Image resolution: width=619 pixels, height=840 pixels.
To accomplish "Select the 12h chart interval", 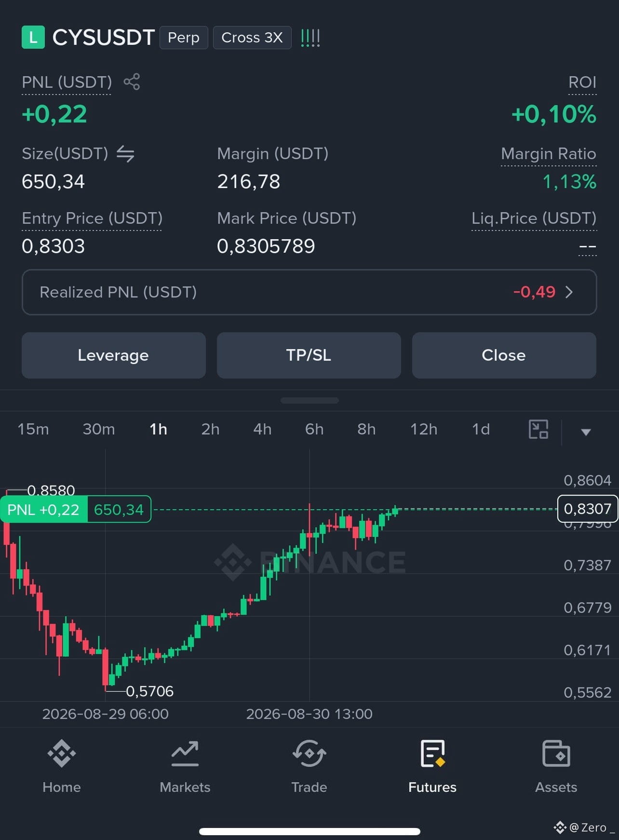I will pos(424,429).
